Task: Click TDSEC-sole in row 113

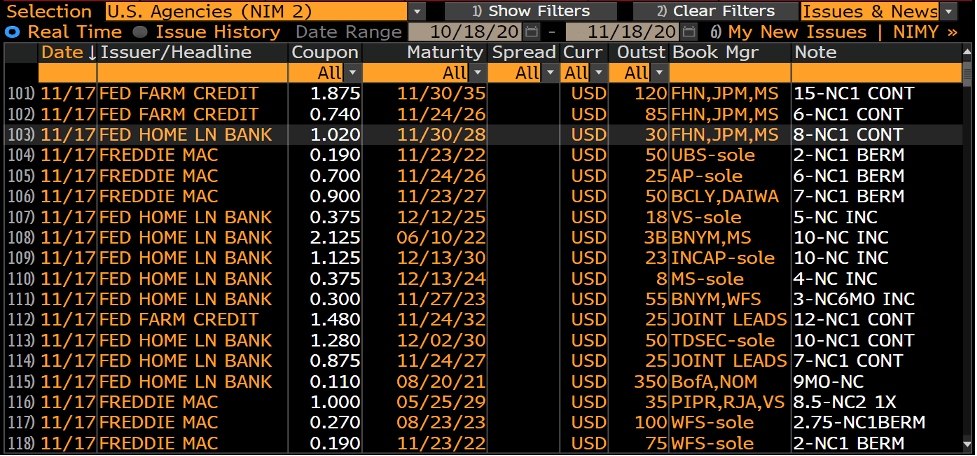Action: pos(723,340)
